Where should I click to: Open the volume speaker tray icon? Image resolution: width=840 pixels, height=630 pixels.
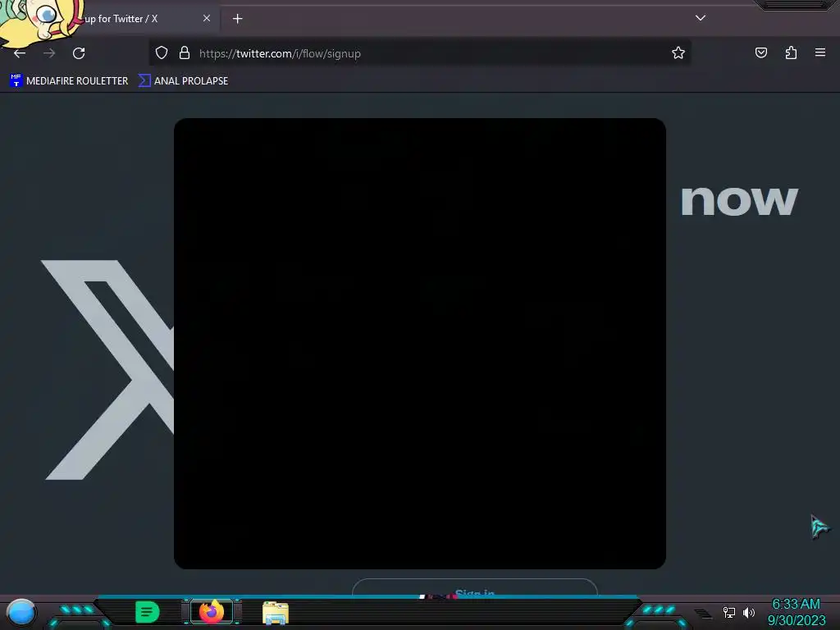point(749,612)
